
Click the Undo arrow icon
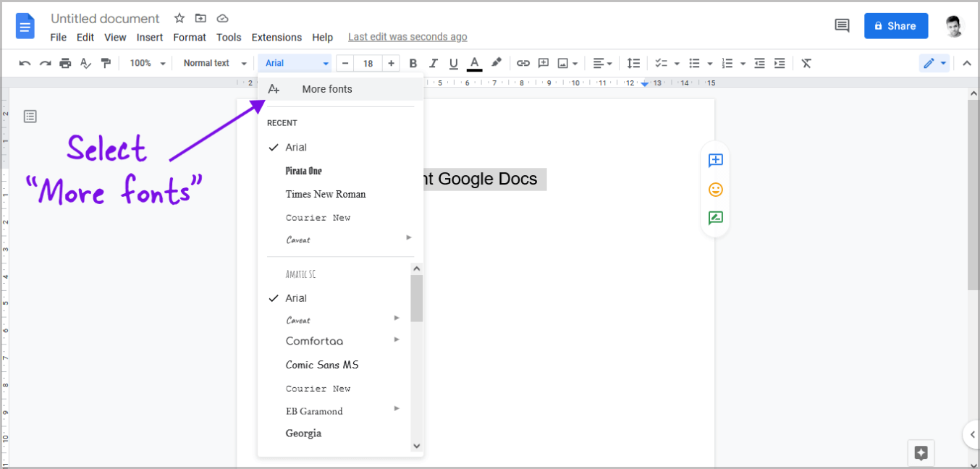[x=25, y=64]
